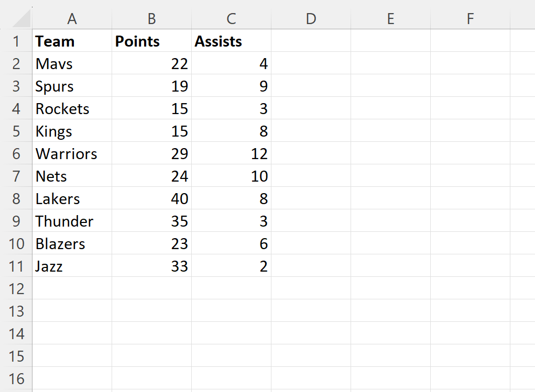Select the Warriors cell
The width and height of the screenshot is (535, 392).
point(72,154)
